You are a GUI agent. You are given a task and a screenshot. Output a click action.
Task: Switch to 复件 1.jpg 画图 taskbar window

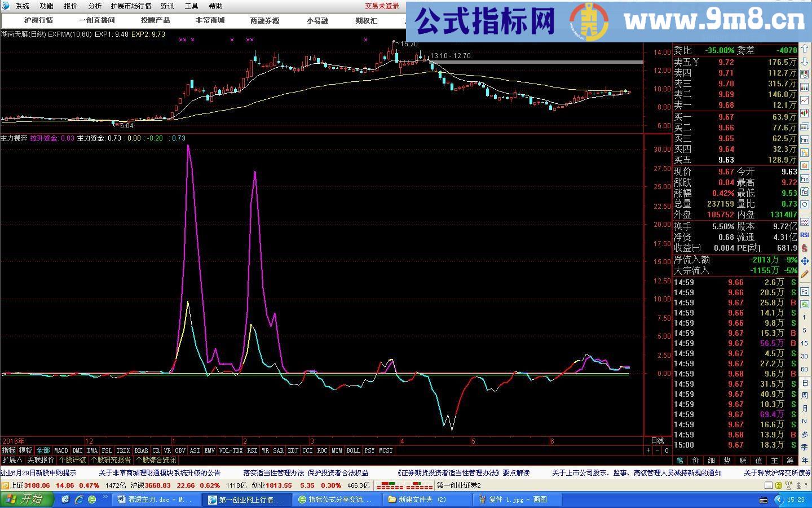tap(517, 500)
